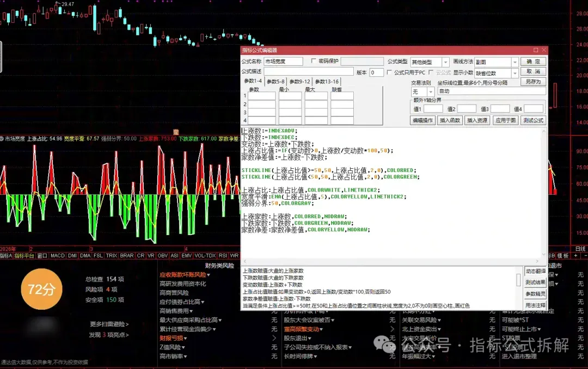Focus the row 1 参数 name cell
588x369 pixels.
tap(261, 96)
